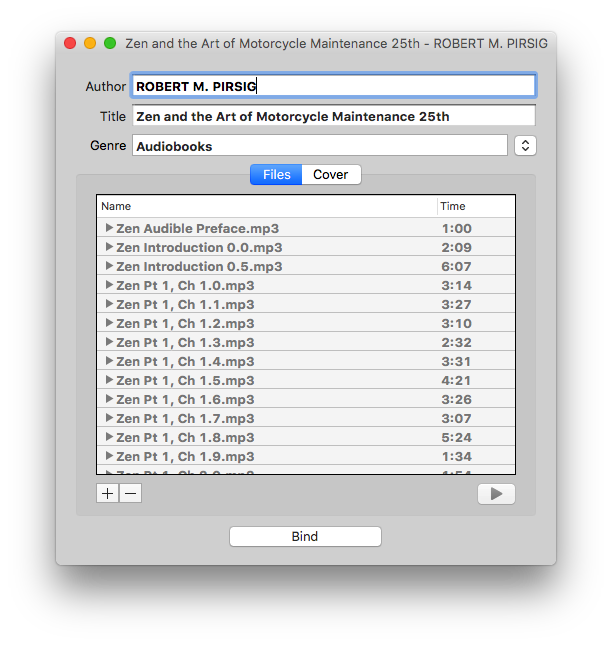The image size is (612, 645).
Task: Click the 4:21 time value
Action: [457, 380]
